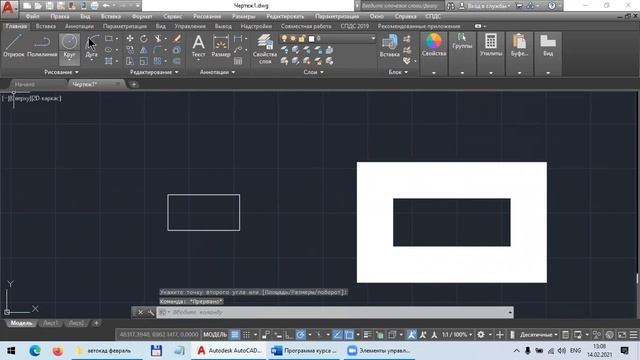Click the Fillet tool icon
640x360 pixels.
(x=158, y=50)
